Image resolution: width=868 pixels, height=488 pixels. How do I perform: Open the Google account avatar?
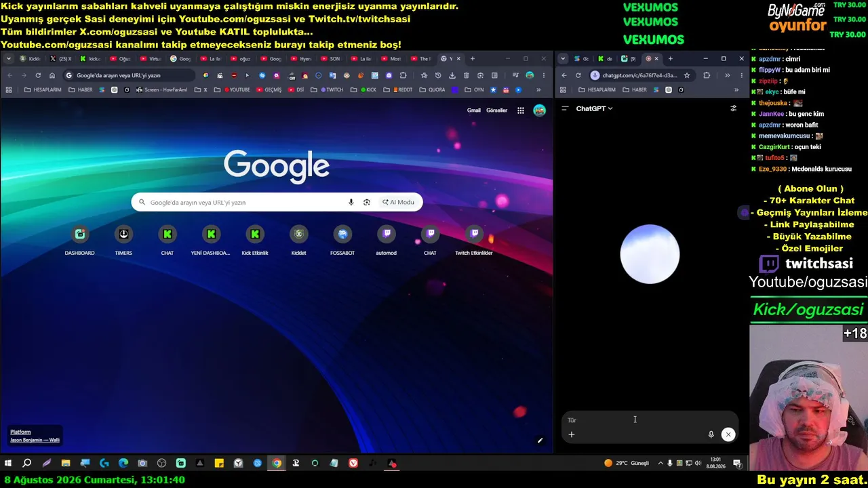click(x=539, y=110)
